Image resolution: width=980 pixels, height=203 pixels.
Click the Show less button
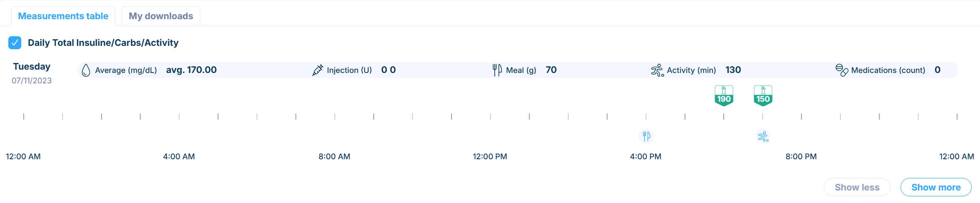857,187
